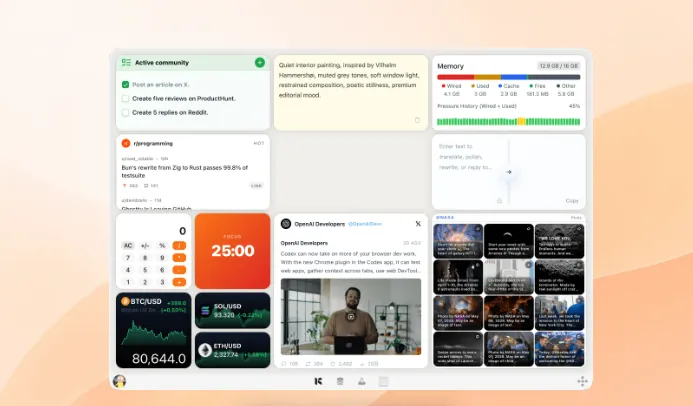Image resolution: width=693 pixels, height=406 pixels.
Task: Click the memory pressure history bar
Action: tap(508, 121)
